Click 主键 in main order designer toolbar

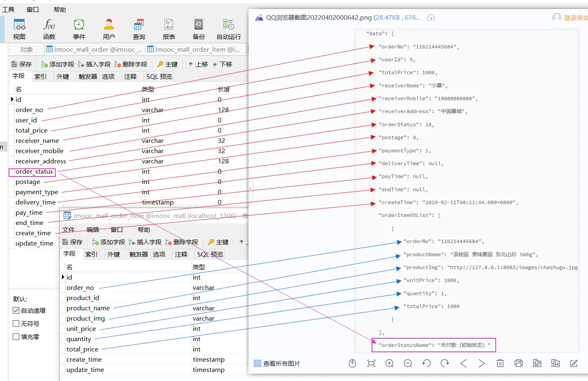[x=167, y=64]
